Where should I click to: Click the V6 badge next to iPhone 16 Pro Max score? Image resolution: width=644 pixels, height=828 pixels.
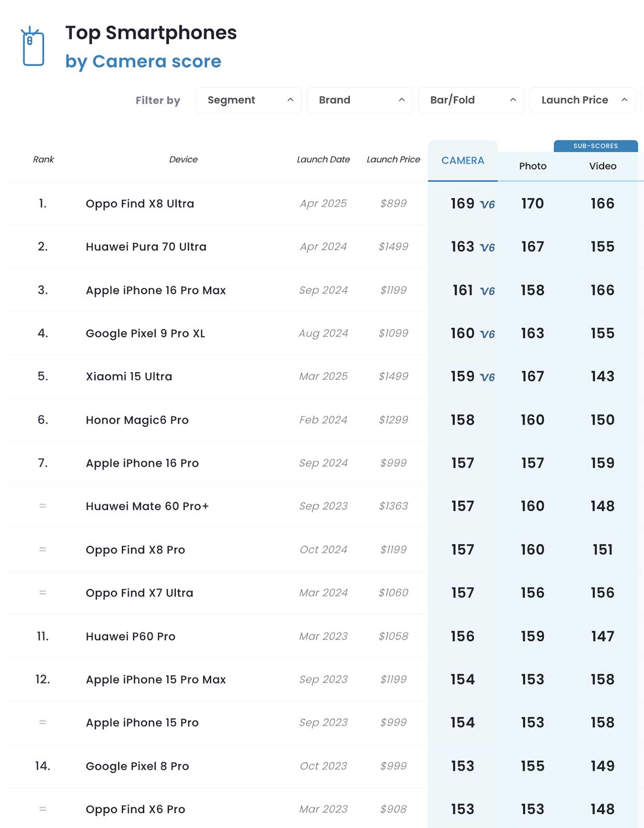(487, 291)
